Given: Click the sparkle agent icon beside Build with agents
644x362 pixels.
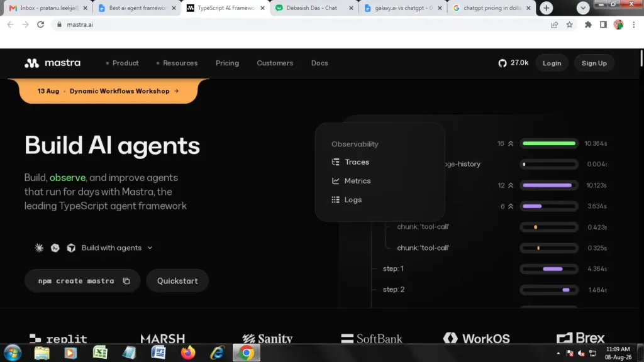Looking at the screenshot, I should click(39, 248).
